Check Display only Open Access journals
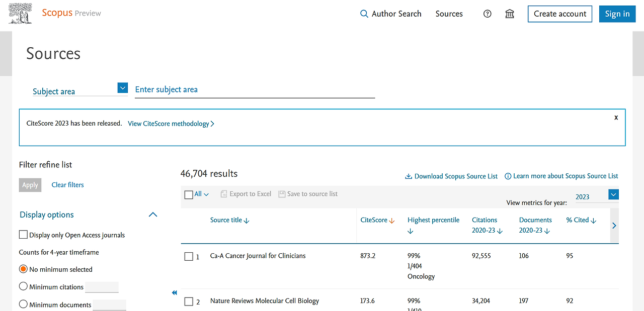Screen dimensions: 644x311 pyautogui.click(x=23, y=235)
